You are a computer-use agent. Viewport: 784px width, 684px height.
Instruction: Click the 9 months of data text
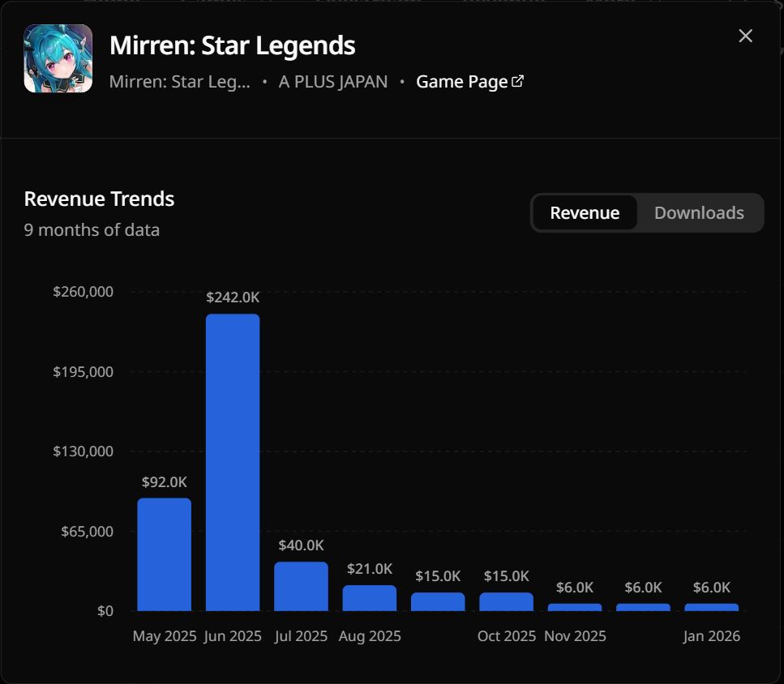coord(92,230)
